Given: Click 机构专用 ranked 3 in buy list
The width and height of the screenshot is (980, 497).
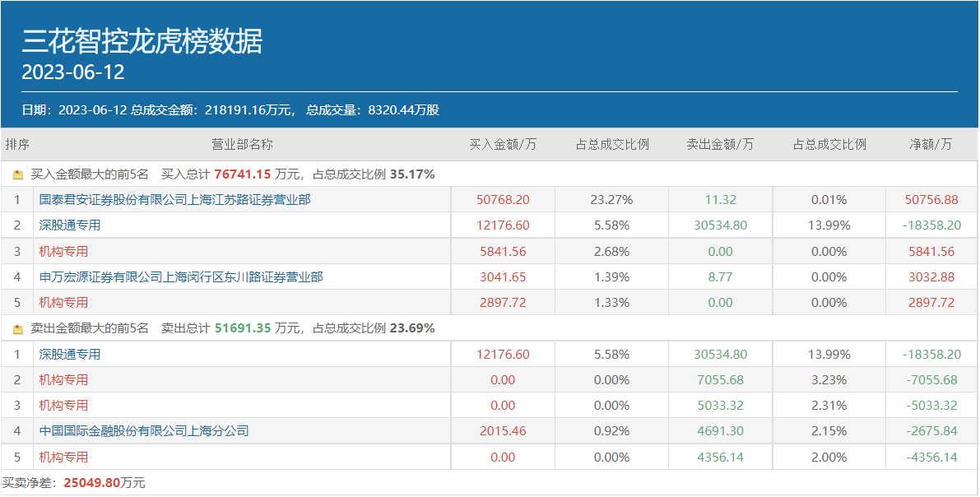Looking at the screenshot, I should [x=63, y=252].
